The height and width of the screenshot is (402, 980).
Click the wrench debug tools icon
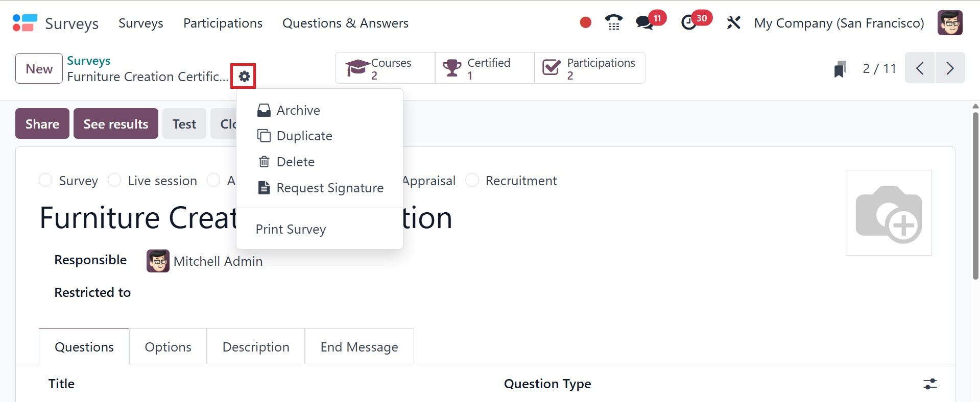pyautogui.click(x=733, y=23)
